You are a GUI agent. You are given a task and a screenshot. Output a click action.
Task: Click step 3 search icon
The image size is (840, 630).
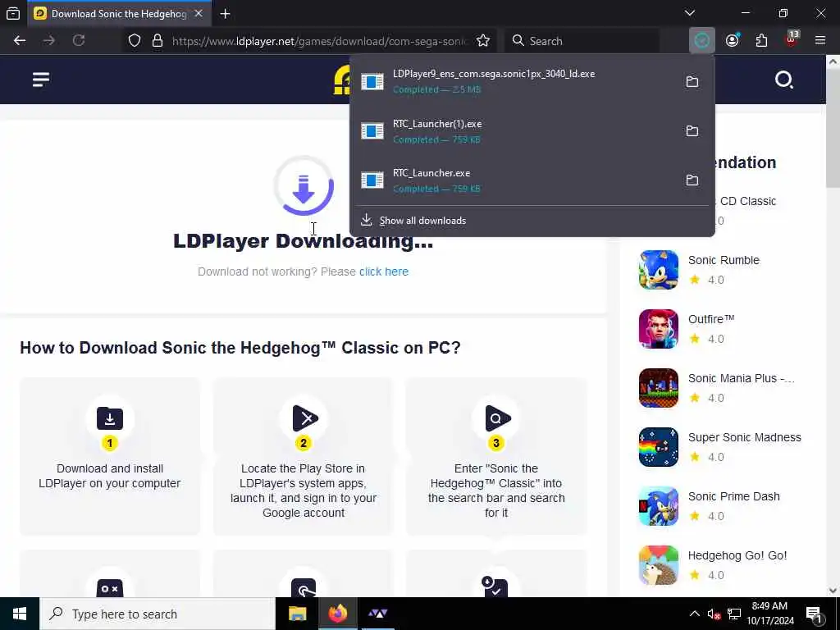point(498,418)
